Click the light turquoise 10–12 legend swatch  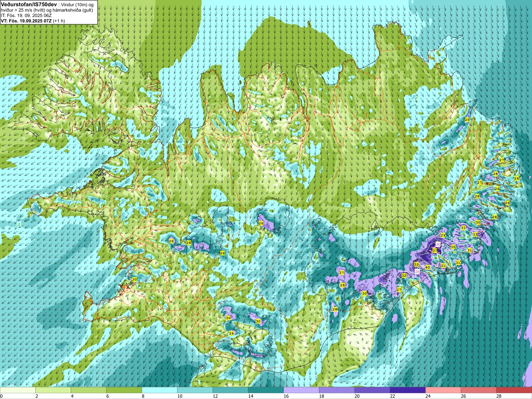click(195, 390)
